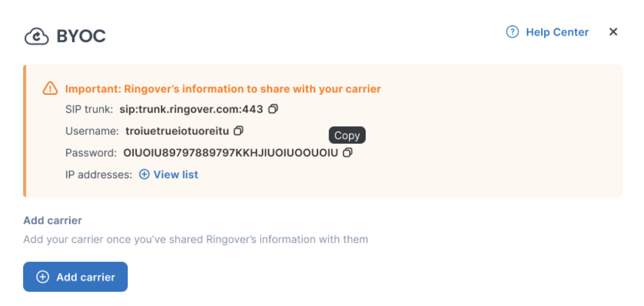644x306 pixels.
Task: Select the troiuetrueiotuoreitu username text
Action: pos(177,131)
